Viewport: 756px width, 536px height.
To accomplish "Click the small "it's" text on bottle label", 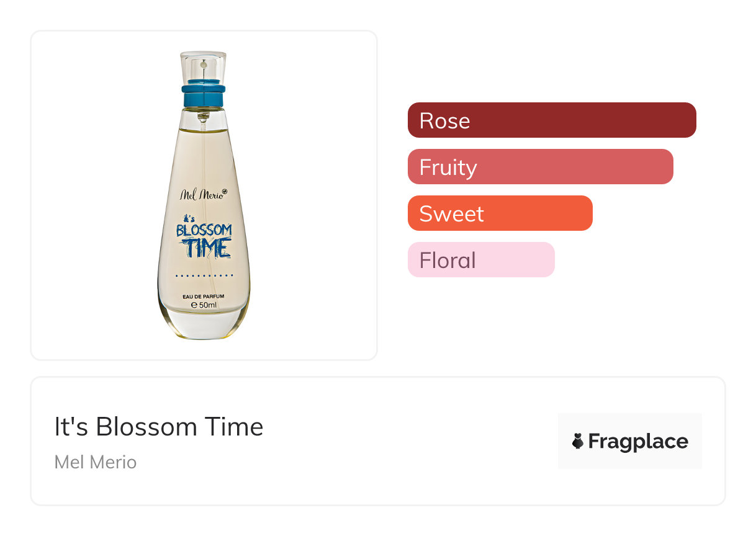I will point(189,219).
